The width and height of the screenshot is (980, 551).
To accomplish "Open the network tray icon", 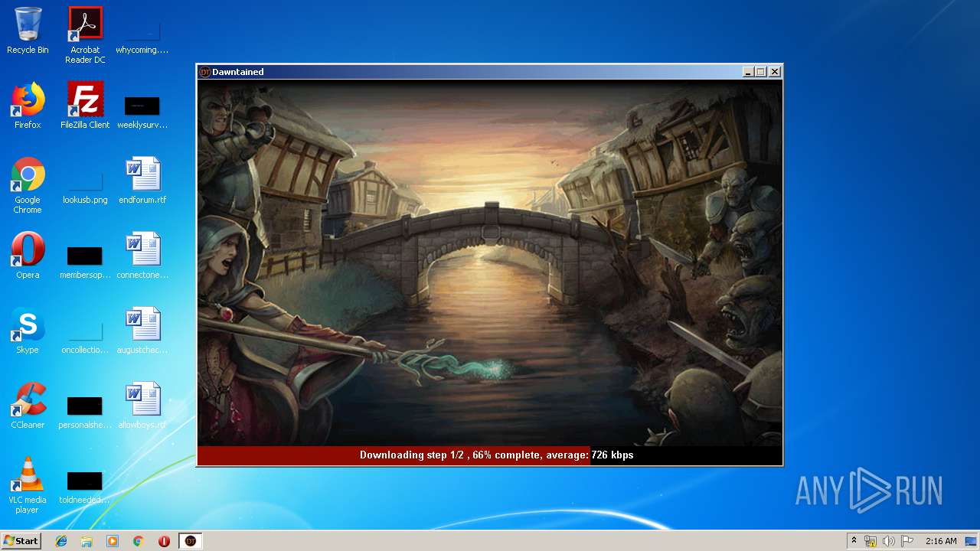I will click(x=871, y=541).
